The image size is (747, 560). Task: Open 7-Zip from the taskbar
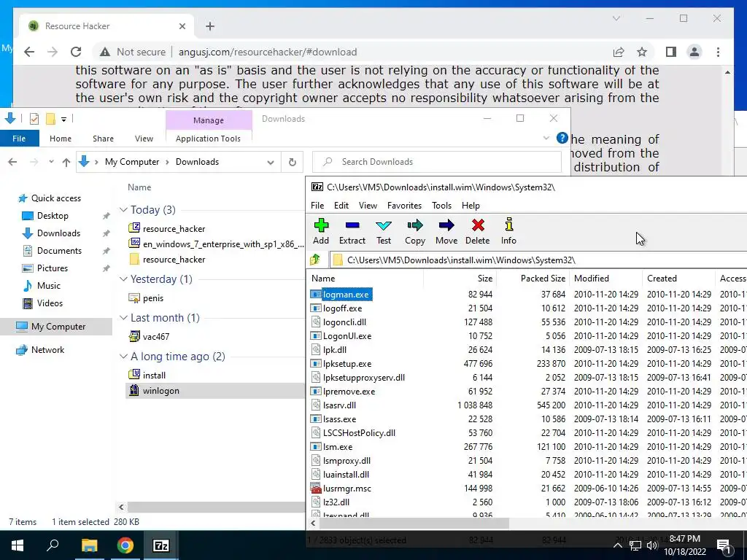pyautogui.click(x=160, y=545)
